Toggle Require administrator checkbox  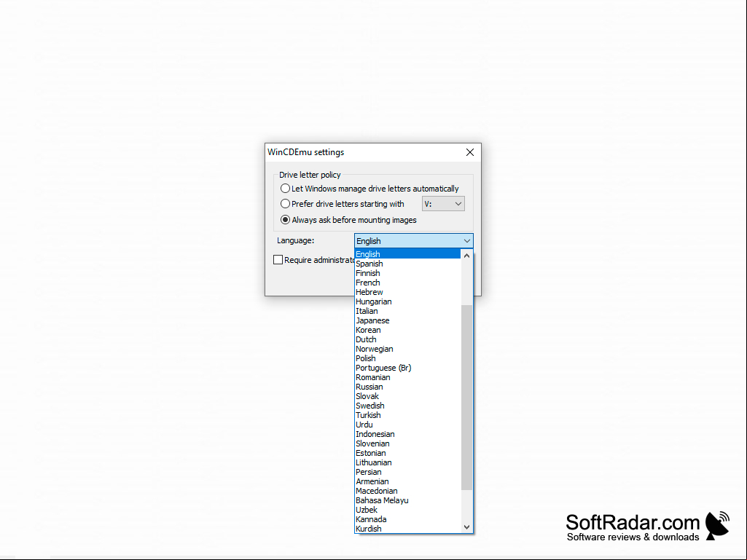click(278, 259)
